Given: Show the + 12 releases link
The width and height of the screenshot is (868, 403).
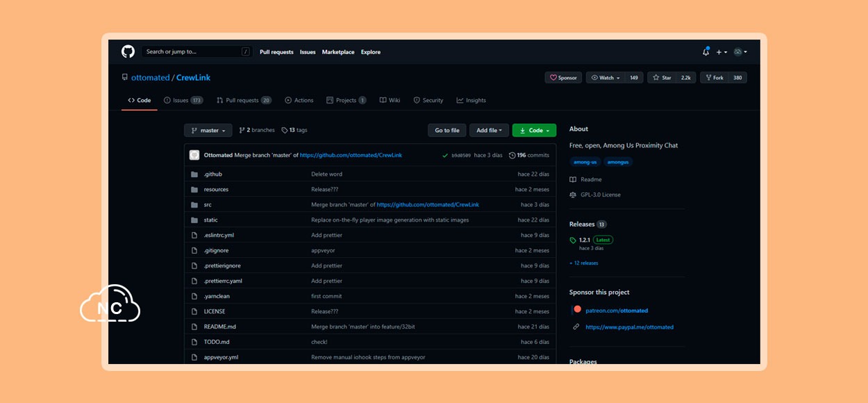Looking at the screenshot, I should coord(584,263).
